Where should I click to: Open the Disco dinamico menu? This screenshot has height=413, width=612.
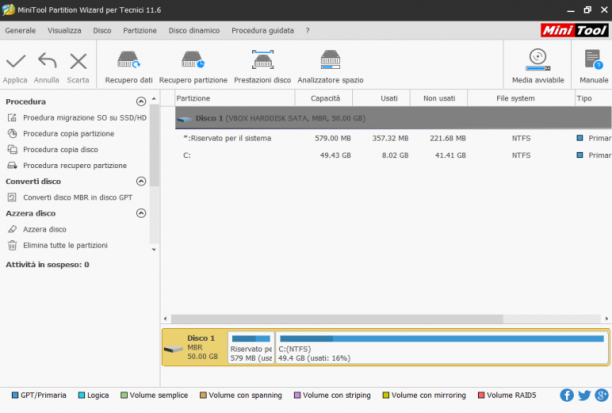(194, 30)
